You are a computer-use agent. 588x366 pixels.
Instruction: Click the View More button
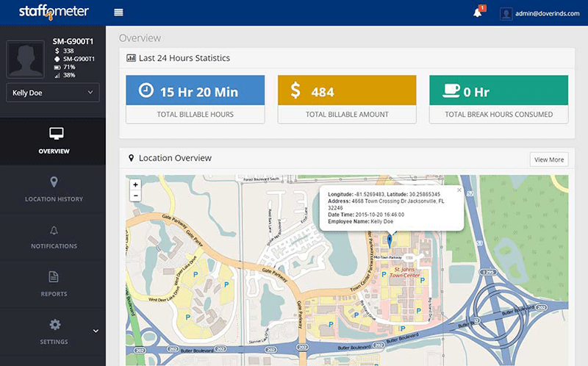548,159
